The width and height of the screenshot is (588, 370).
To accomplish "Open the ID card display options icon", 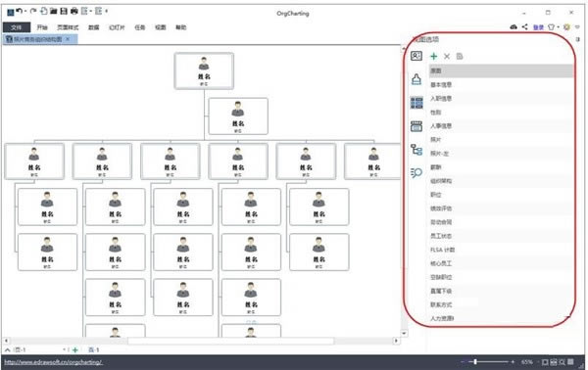I will (x=416, y=56).
